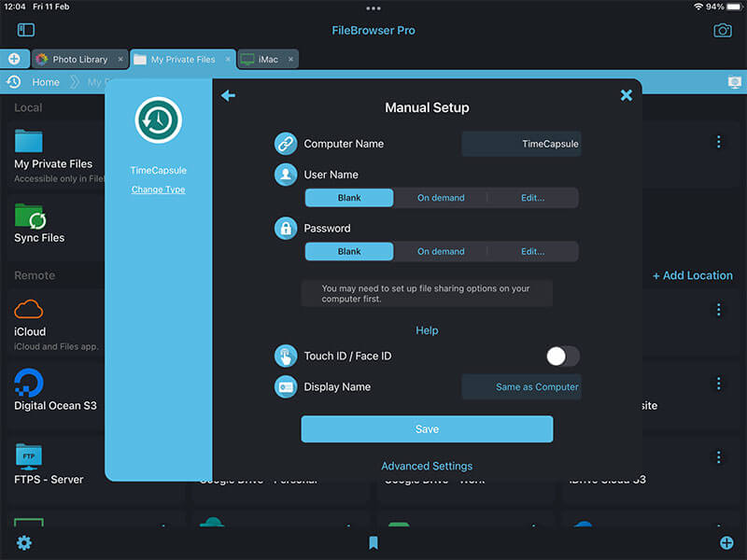Switch to the iMac tab

(268, 59)
